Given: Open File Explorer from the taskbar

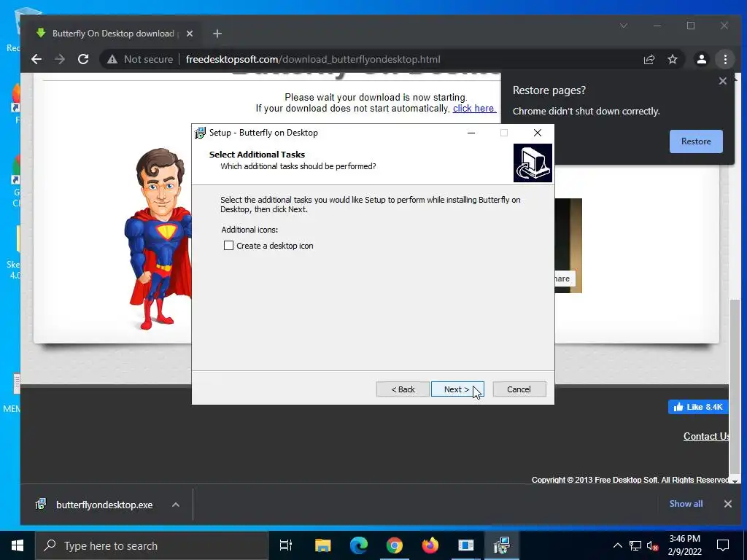Looking at the screenshot, I should pos(322,545).
